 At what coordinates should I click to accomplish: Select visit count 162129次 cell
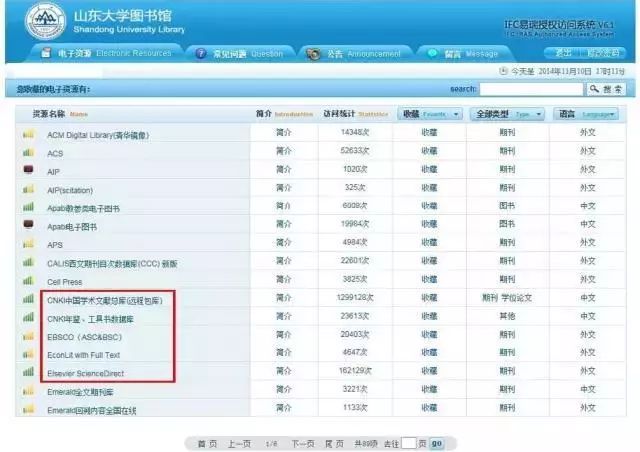[x=355, y=371]
